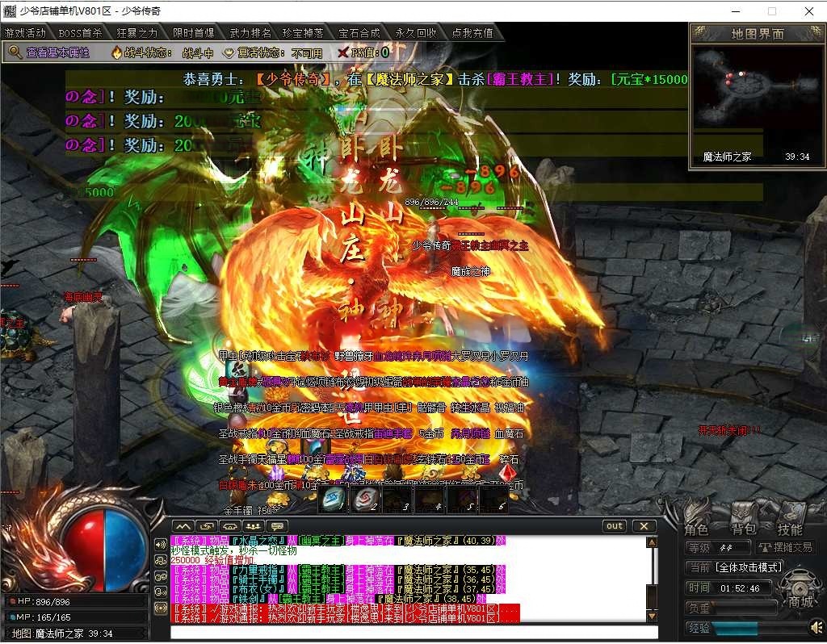This screenshot has width=827, height=644.
Task: Click the chat scrollbar thumb
Action: point(653,596)
